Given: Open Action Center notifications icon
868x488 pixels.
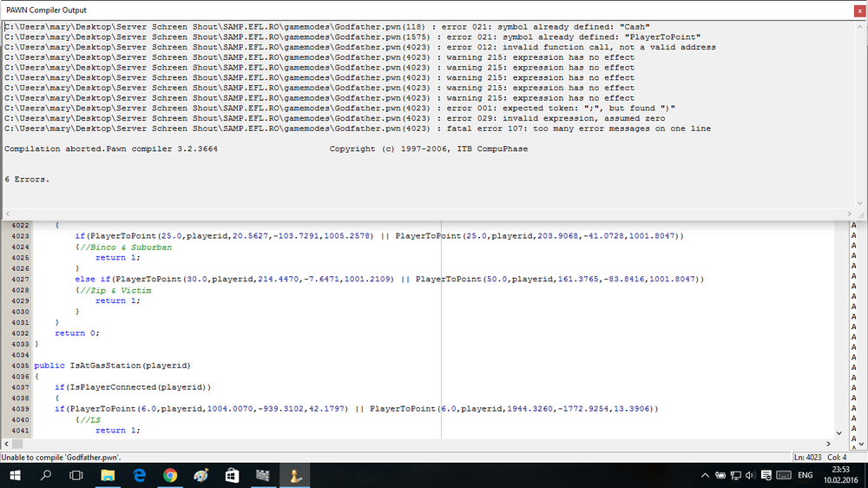Looking at the screenshot, I should point(766,475).
